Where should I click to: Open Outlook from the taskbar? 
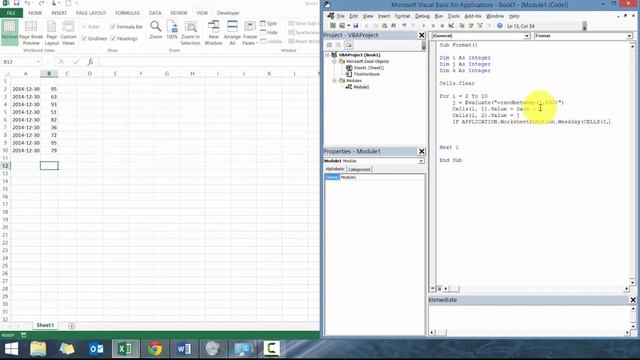pos(96,349)
